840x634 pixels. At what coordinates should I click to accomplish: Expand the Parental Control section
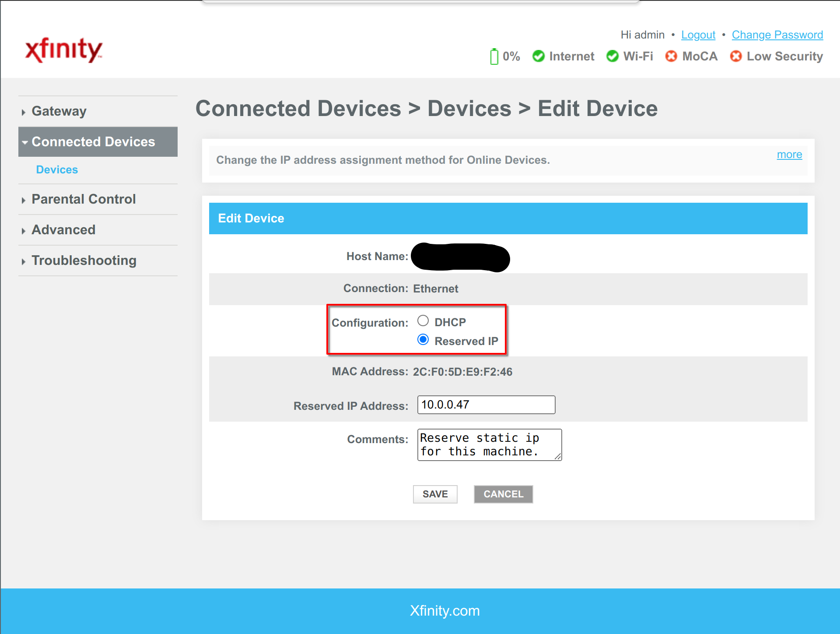[x=83, y=199]
